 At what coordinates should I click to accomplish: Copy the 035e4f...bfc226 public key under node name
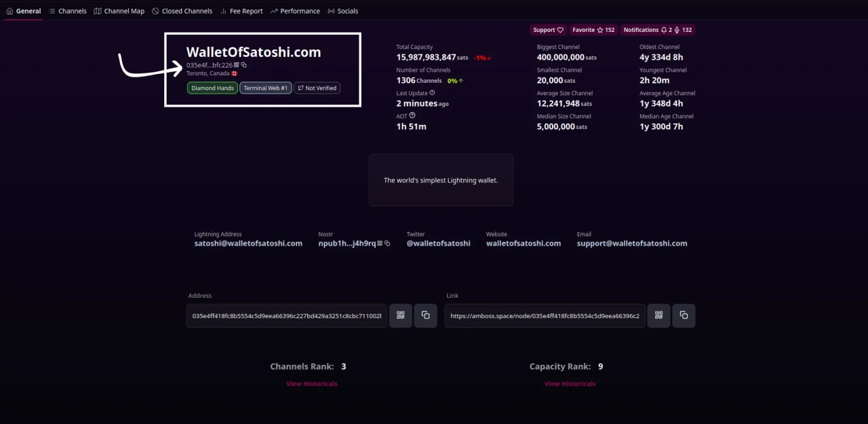click(244, 65)
